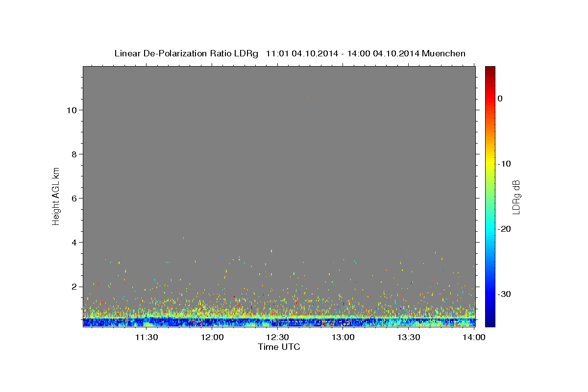Click the colorbar value -20
This screenshot has height=392, width=588.
[x=505, y=229]
